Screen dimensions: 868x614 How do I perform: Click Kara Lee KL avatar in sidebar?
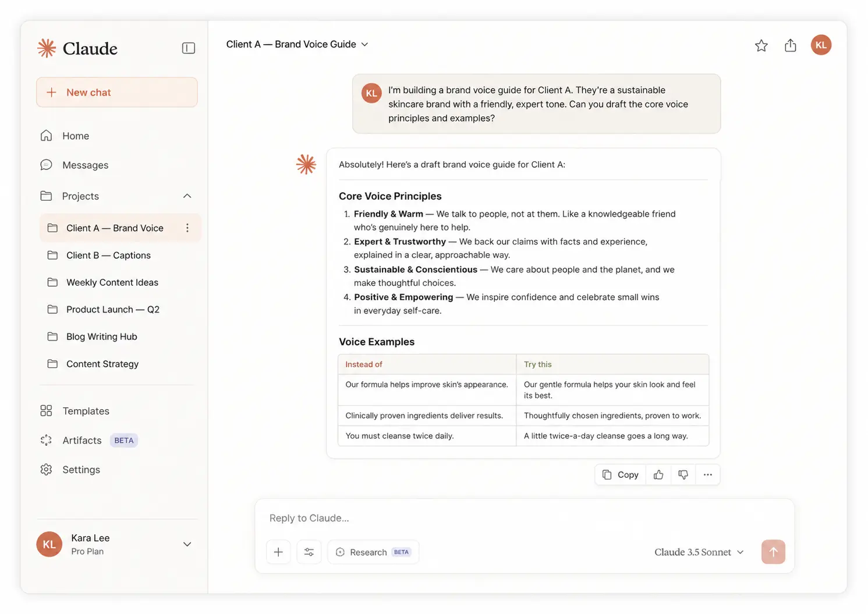coord(49,545)
